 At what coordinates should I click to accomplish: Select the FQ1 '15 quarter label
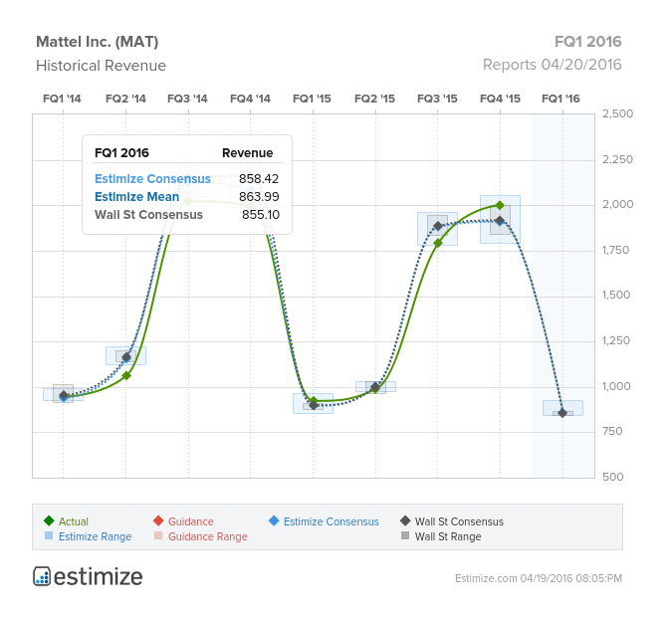pos(312,99)
